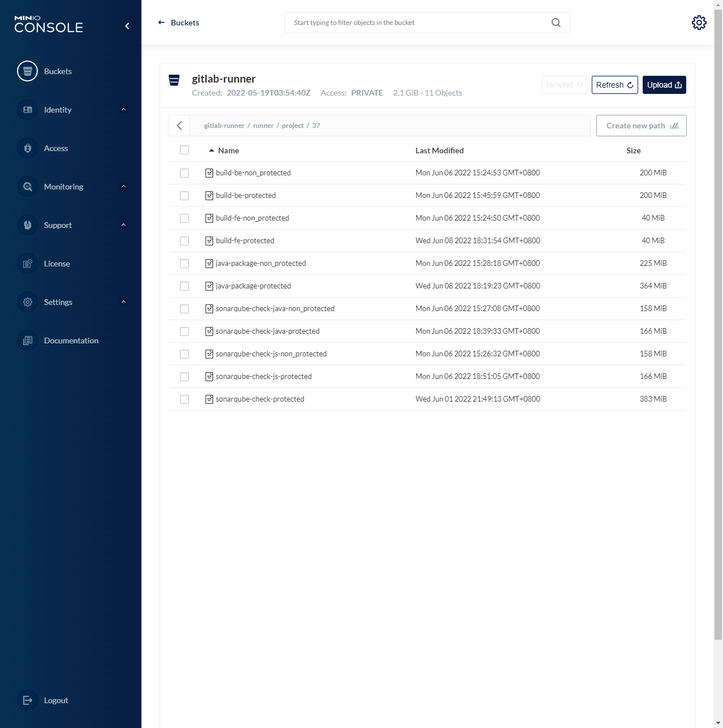Viewport: 723px width, 728px height.
Task: Open the Identity menu item
Action: point(58,110)
